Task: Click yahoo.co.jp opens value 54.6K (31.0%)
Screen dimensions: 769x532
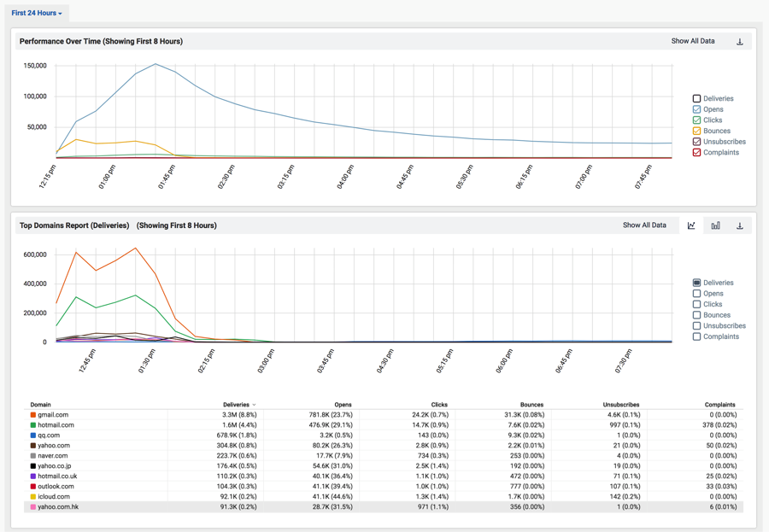Action: 332,466
